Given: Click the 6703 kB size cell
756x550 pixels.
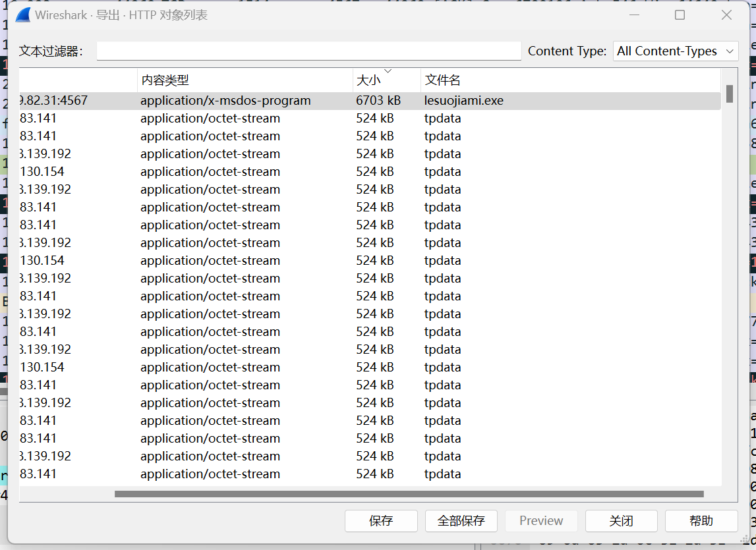Looking at the screenshot, I should (x=378, y=100).
